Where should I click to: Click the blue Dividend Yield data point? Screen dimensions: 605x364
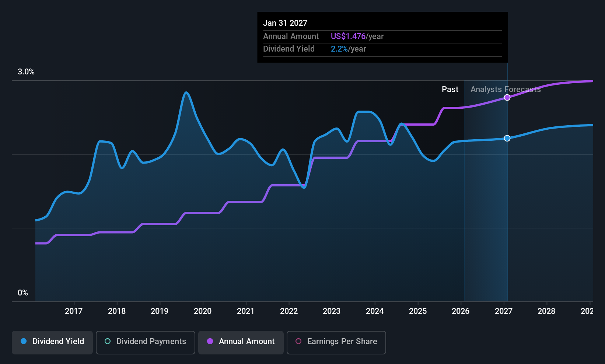coord(507,138)
